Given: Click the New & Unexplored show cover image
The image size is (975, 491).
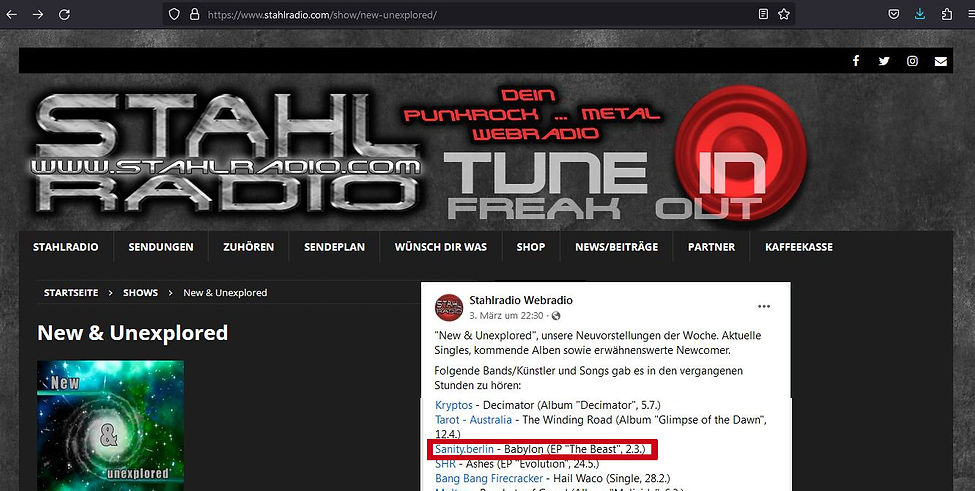Looking at the screenshot, I should click(x=111, y=426).
